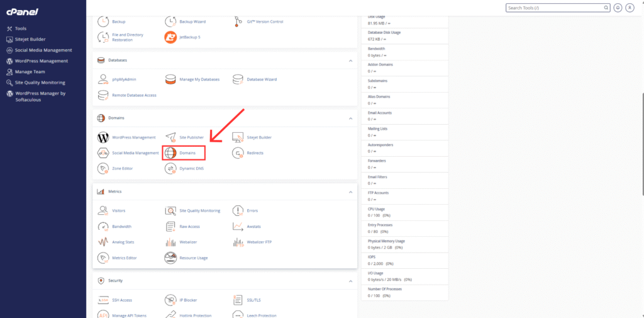Open WordPress Management icon in Domains section
The width and height of the screenshot is (644, 318).
[103, 137]
